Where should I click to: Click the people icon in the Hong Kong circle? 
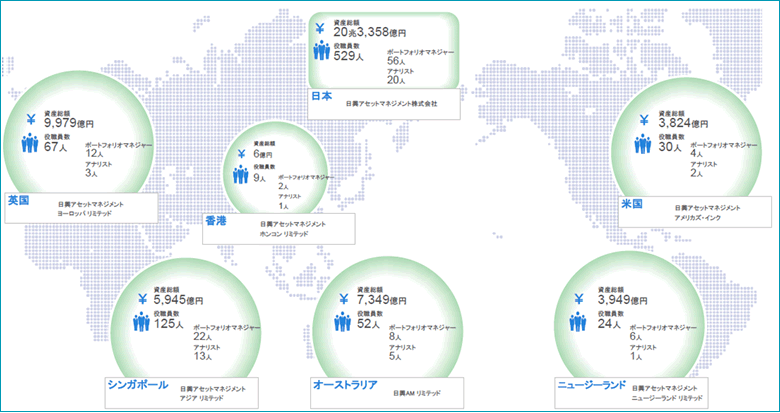[241, 175]
